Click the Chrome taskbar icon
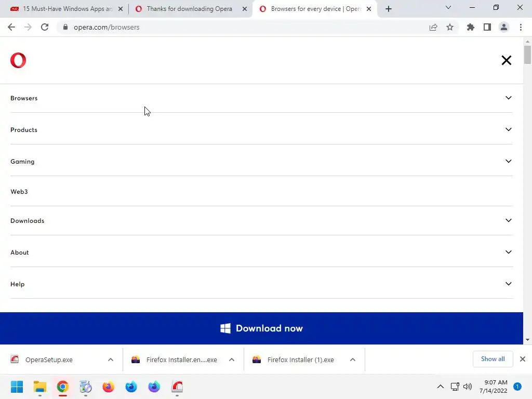The image size is (532, 399). point(63,387)
